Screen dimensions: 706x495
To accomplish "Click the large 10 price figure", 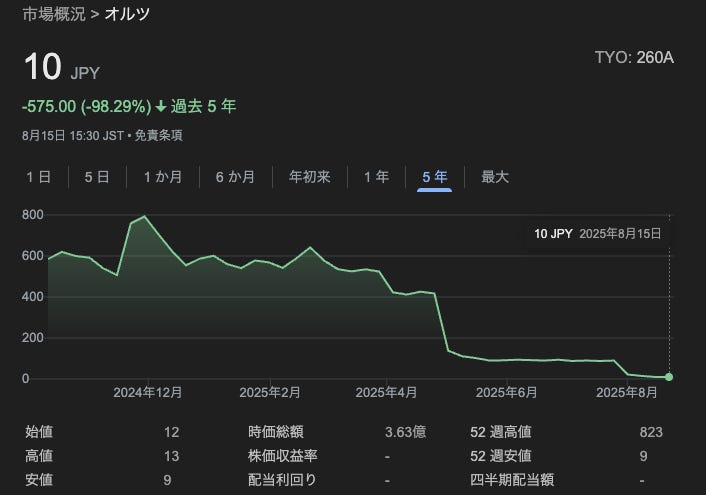I will (x=43, y=67).
